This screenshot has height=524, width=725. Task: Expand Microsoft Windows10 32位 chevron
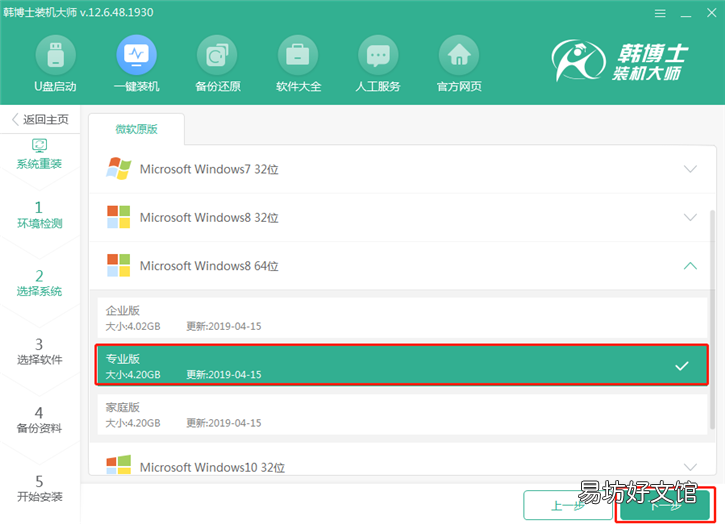(x=690, y=466)
